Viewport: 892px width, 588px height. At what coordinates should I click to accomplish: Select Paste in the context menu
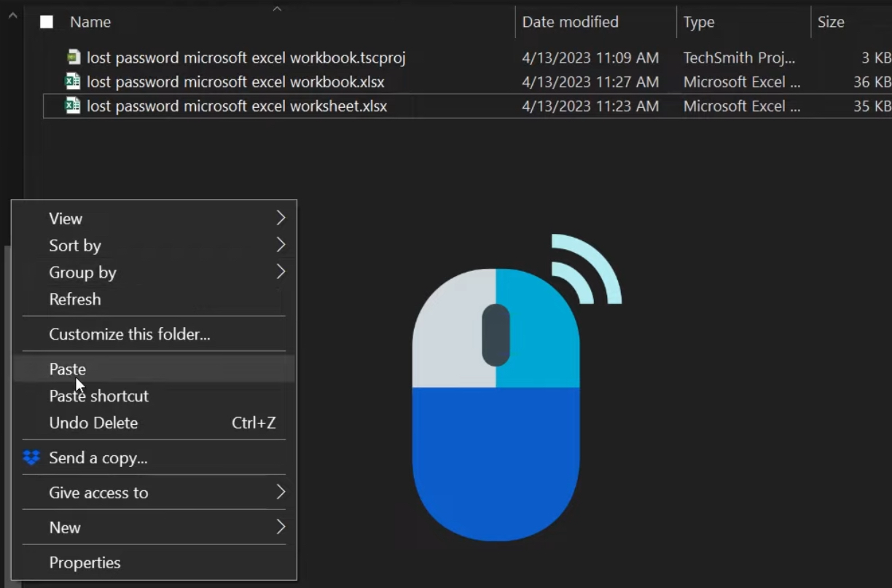pos(154,369)
